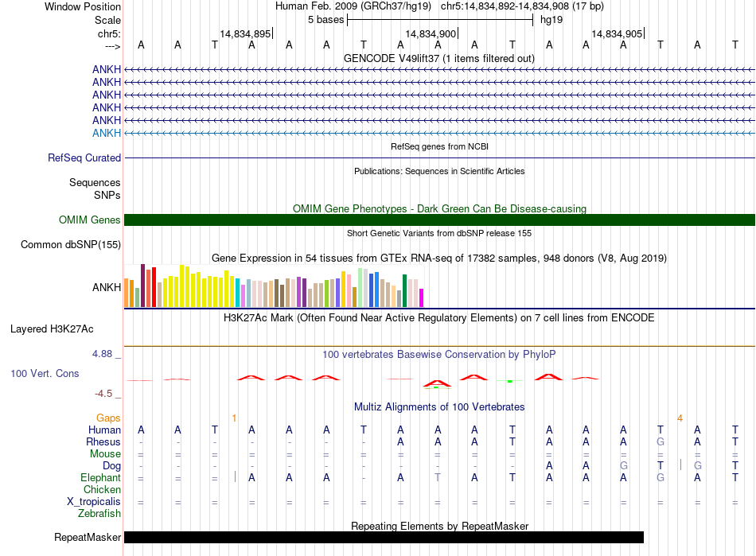Click the RefSeq Curated track label
Screen dimensions: 756x556
pyautogui.click(x=84, y=158)
